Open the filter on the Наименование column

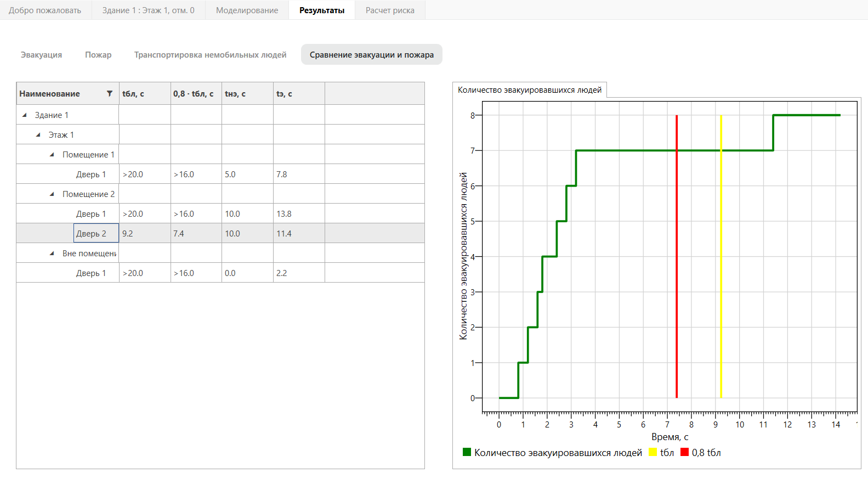110,94
